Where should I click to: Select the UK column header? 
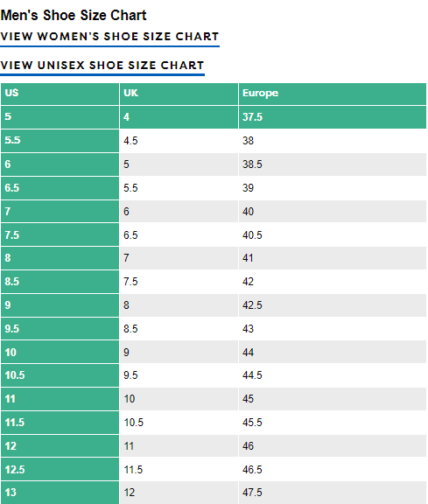pos(179,94)
